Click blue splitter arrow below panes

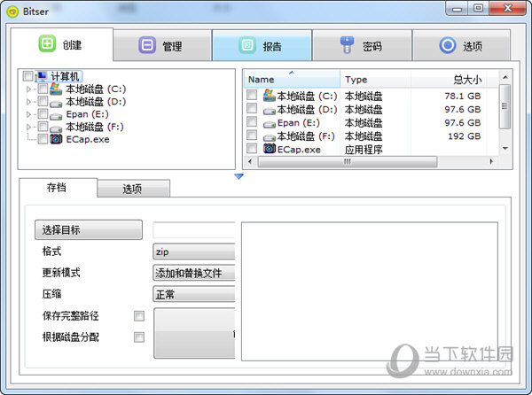239,176
